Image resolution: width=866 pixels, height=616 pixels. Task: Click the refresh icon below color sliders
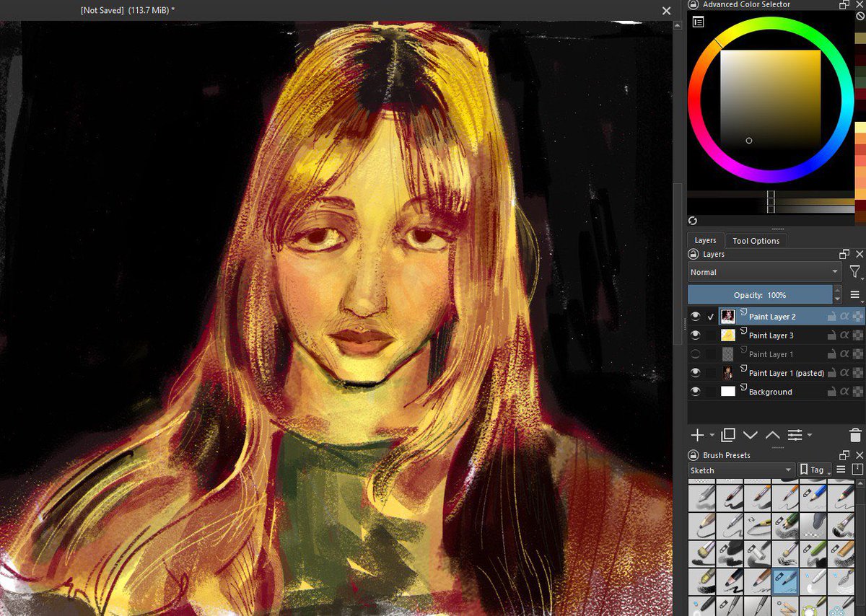[693, 221]
